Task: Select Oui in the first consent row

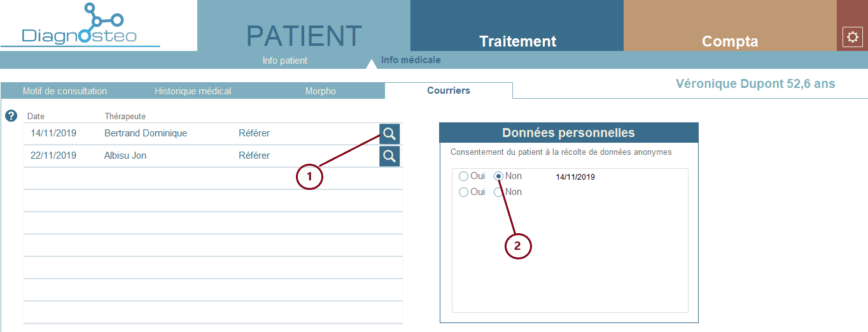Action: [464, 177]
